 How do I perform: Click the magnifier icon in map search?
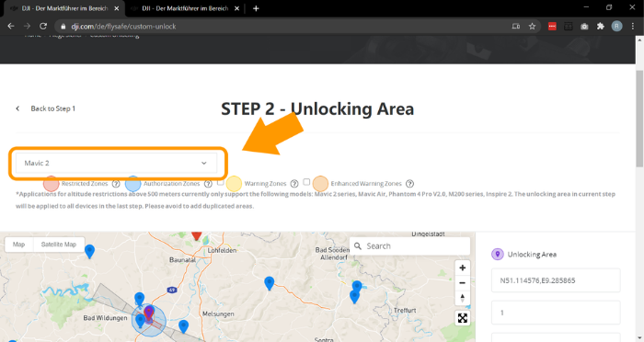click(358, 246)
